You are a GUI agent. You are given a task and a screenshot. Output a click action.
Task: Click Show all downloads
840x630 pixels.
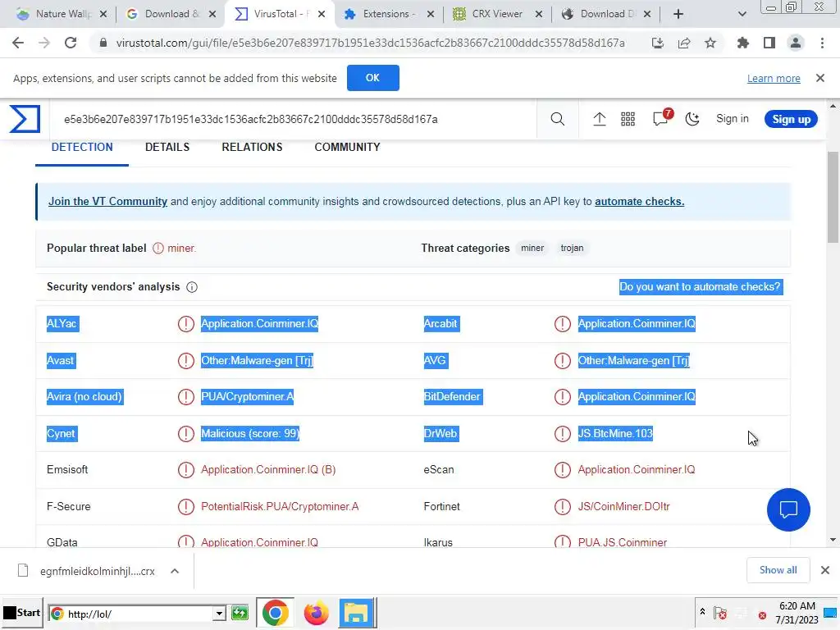778,570
